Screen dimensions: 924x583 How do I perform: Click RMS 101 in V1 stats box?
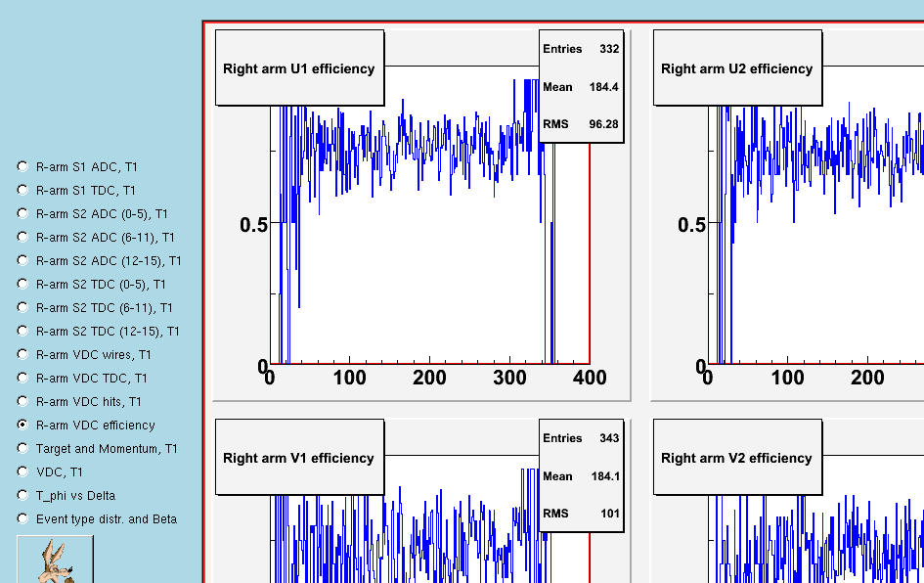click(581, 514)
